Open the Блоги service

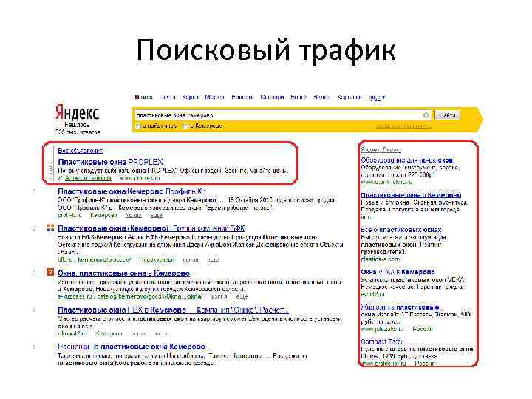(299, 97)
